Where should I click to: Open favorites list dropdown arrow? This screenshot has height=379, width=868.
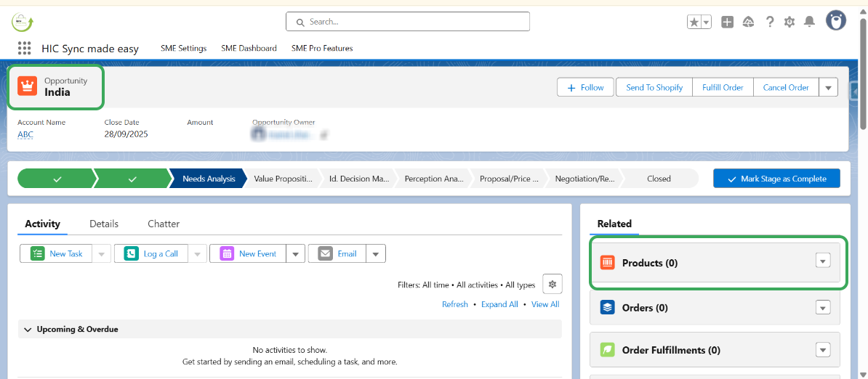point(707,22)
